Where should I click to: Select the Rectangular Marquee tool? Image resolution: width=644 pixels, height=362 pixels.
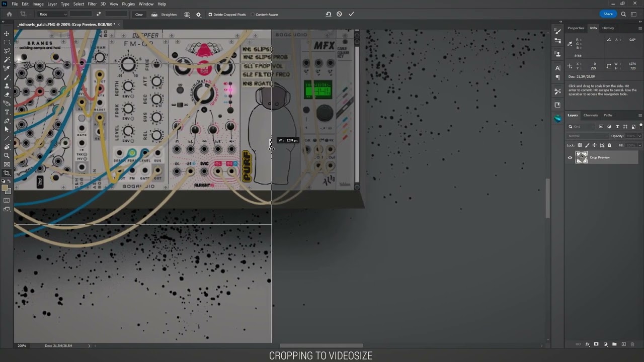7,42
